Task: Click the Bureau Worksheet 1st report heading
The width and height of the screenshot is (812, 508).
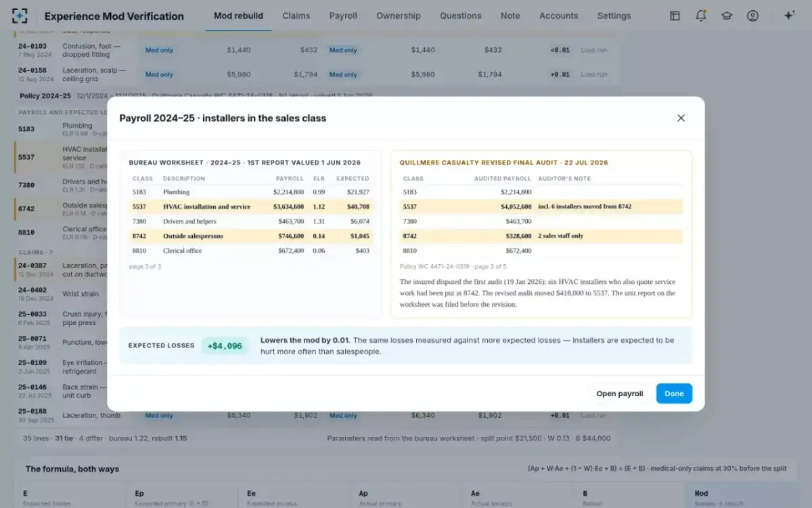Action: (x=245, y=163)
